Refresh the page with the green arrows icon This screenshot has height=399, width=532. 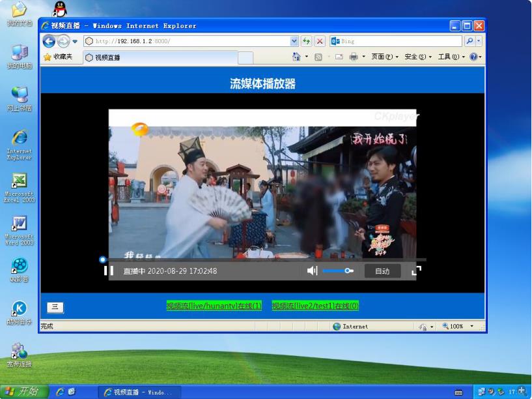click(x=307, y=41)
